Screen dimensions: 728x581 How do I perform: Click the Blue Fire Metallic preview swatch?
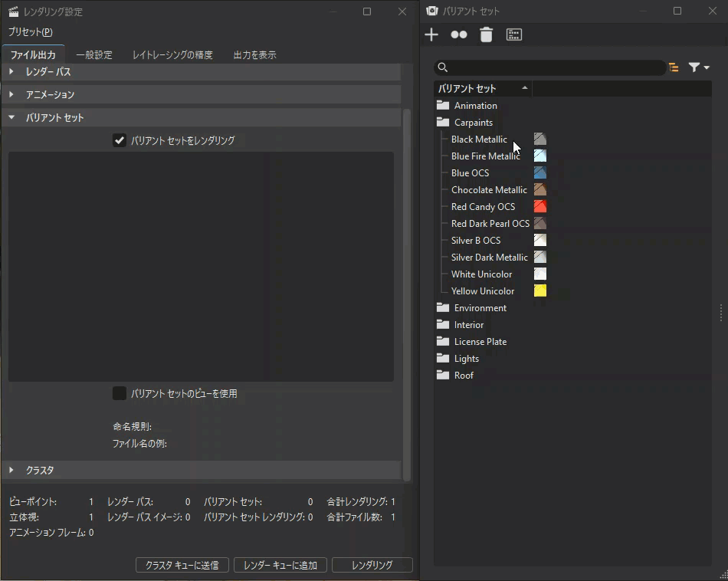click(540, 156)
